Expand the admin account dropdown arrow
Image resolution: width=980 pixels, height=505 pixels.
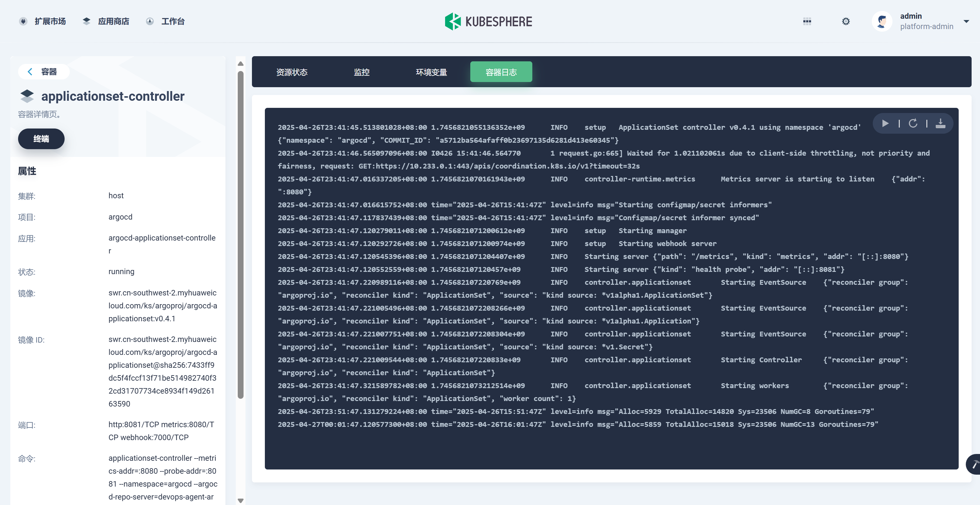[x=966, y=21]
